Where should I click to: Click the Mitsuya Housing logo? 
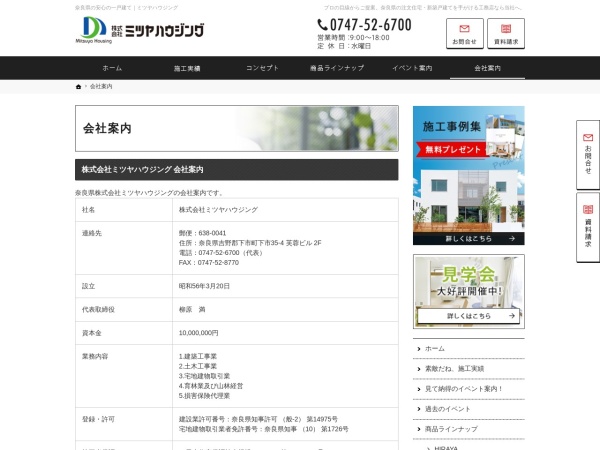pos(140,30)
